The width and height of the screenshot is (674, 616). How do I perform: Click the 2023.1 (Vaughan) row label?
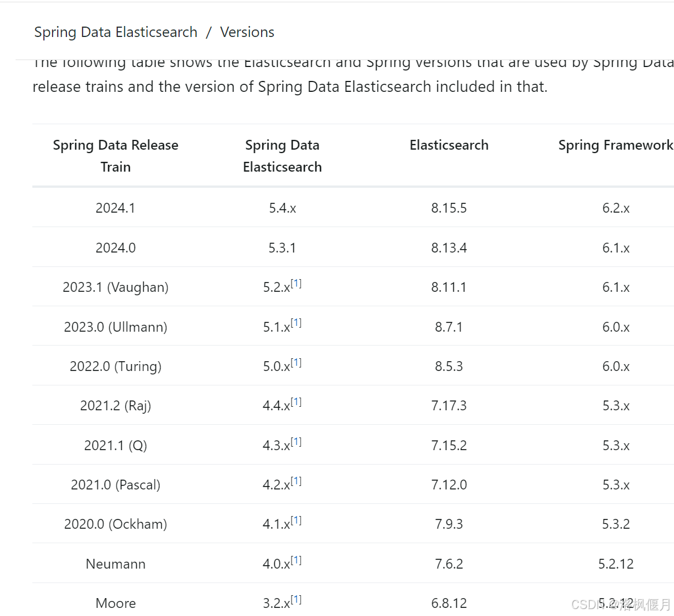(116, 287)
